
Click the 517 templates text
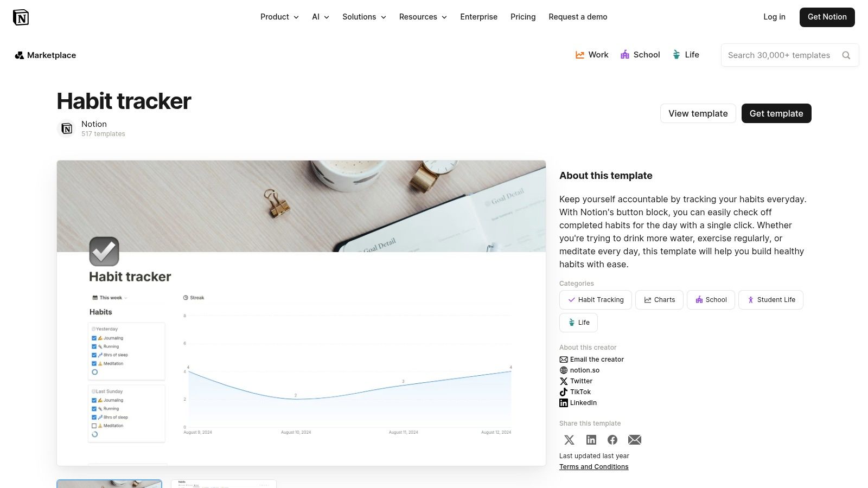click(103, 134)
